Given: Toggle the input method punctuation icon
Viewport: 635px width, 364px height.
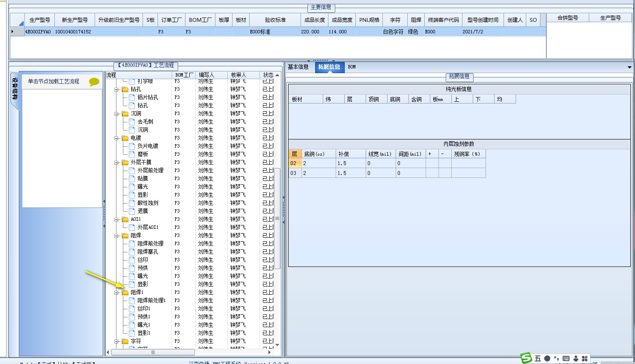Looking at the screenshot, I should point(556,358).
